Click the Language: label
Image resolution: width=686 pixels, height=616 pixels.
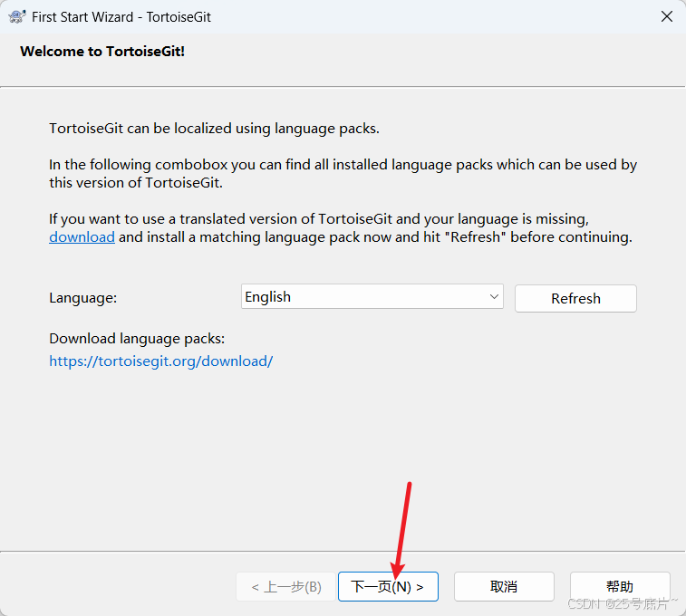[83, 298]
